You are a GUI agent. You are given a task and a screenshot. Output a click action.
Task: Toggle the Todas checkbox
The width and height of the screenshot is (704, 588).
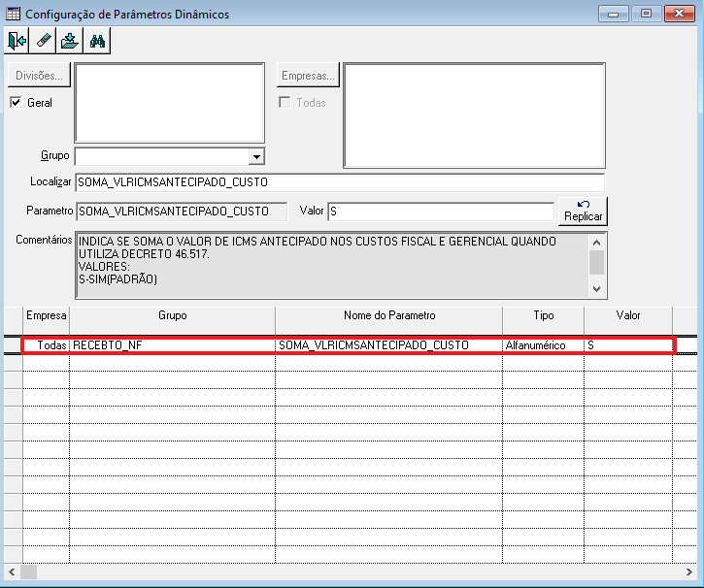click(285, 102)
